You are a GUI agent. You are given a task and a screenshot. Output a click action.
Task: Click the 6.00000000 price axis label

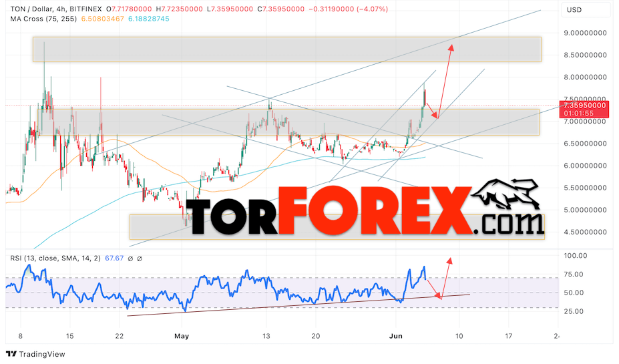pyautogui.click(x=586, y=166)
